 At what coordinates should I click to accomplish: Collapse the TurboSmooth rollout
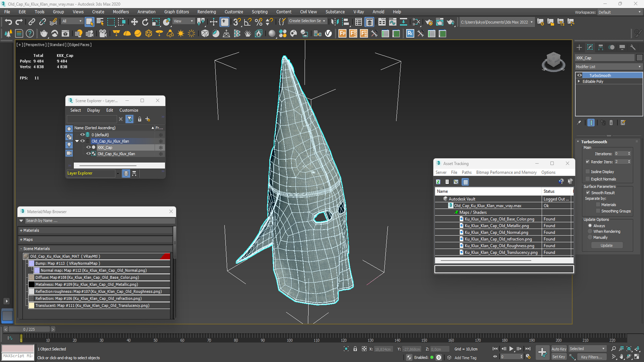coord(578,142)
